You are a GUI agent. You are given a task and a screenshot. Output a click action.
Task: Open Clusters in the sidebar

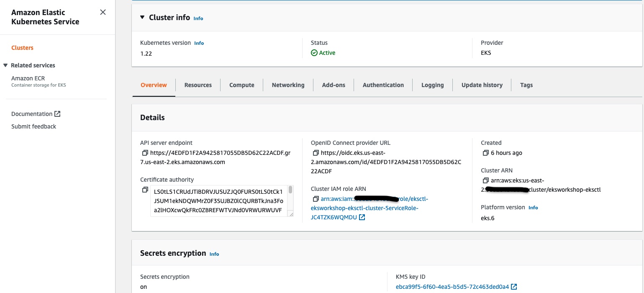click(x=22, y=48)
